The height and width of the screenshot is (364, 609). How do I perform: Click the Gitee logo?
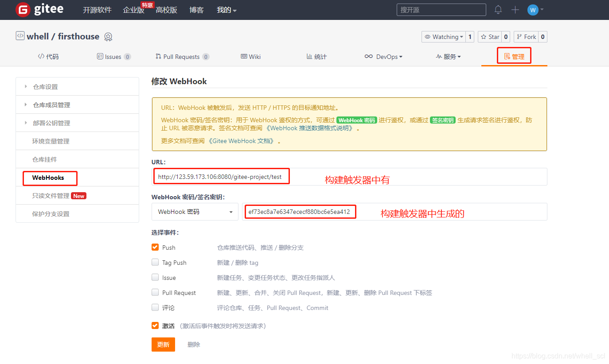39,9
